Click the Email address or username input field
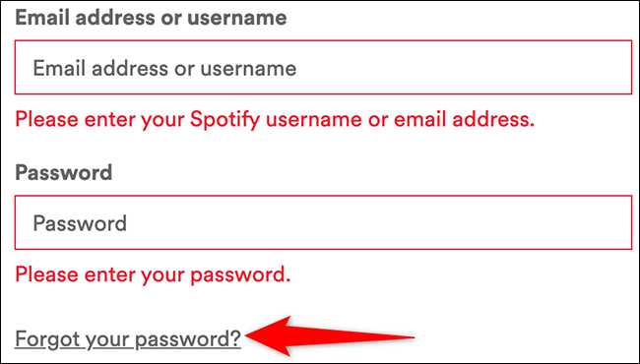The image size is (640, 364). (323, 67)
